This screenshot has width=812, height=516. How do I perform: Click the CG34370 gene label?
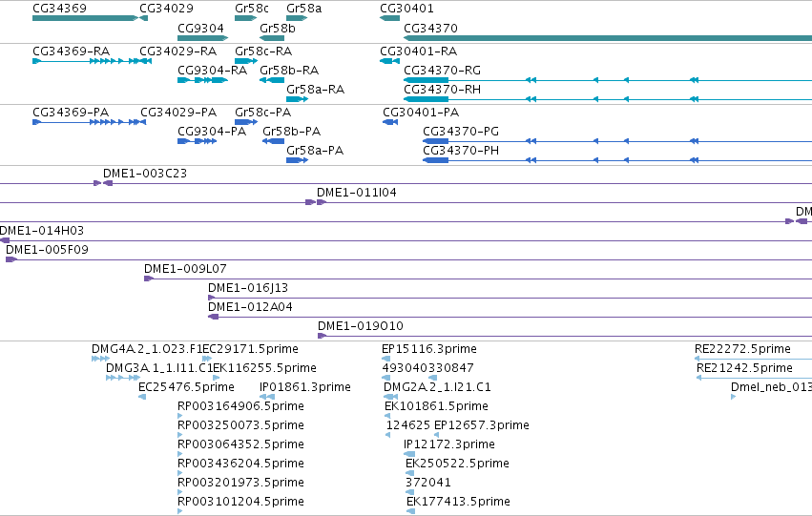coord(431,28)
